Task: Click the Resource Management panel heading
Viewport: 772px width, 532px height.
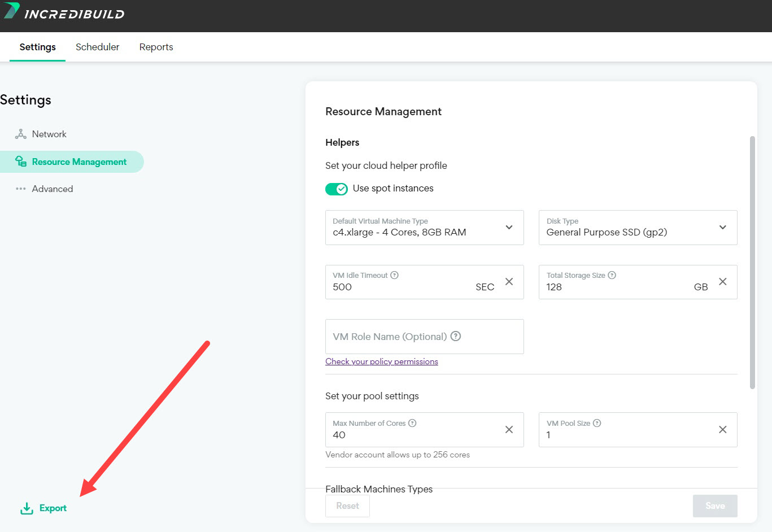Action: coord(383,111)
